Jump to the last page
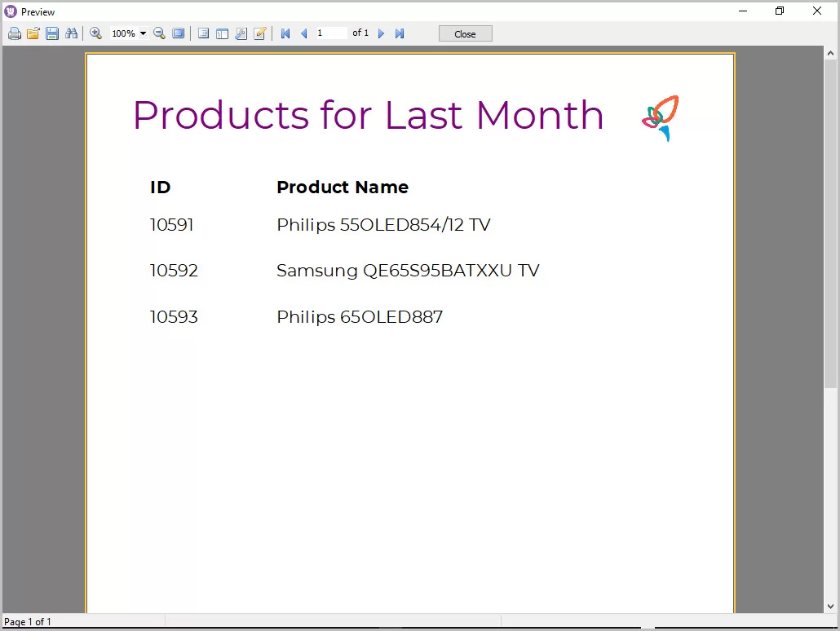Image resolution: width=840 pixels, height=631 pixels. point(400,33)
